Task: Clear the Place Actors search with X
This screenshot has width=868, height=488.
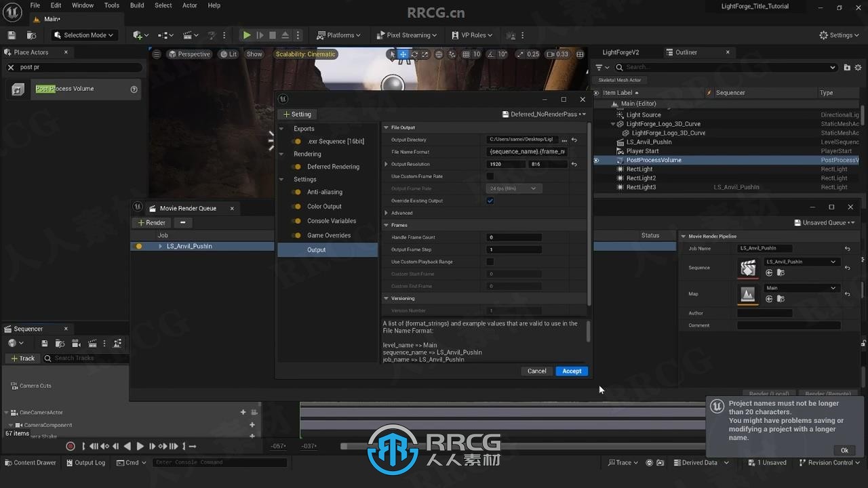Action: coord(11,67)
